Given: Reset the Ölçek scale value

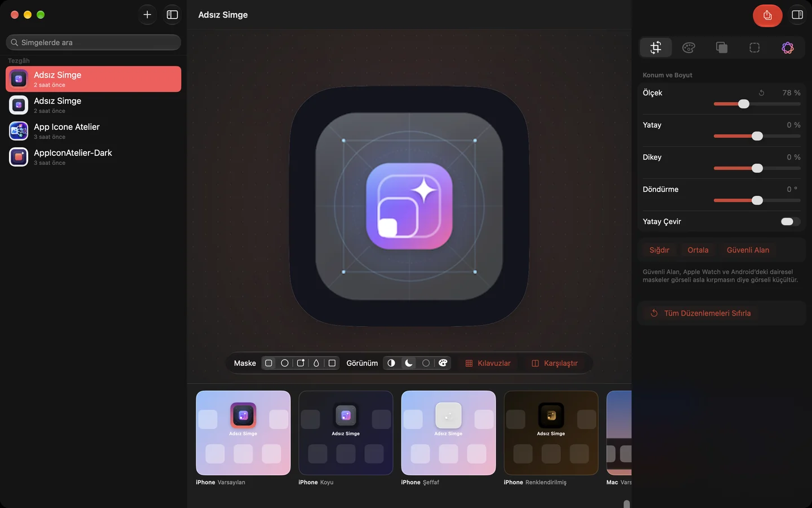Looking at the screenshot, I should 761,93.
